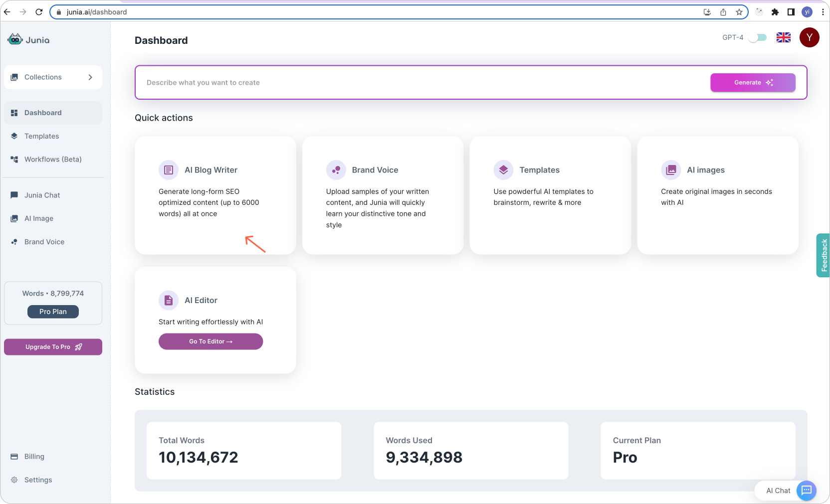Select AI Image in the sidebar

(38, 218)
